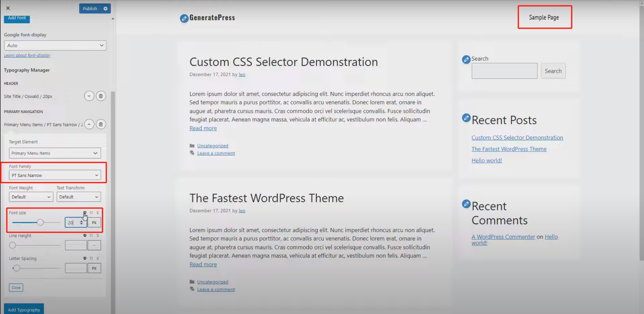The height and width of the screenshot is (314, 644).
Task: Switch Line Height to tablet preview
Action: coord(91,236)
